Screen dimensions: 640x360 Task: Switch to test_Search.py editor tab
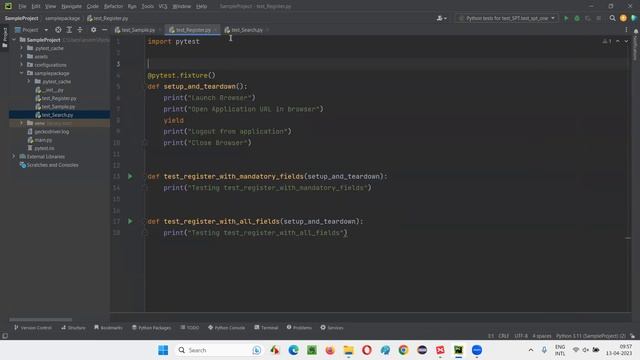point(247,30)
